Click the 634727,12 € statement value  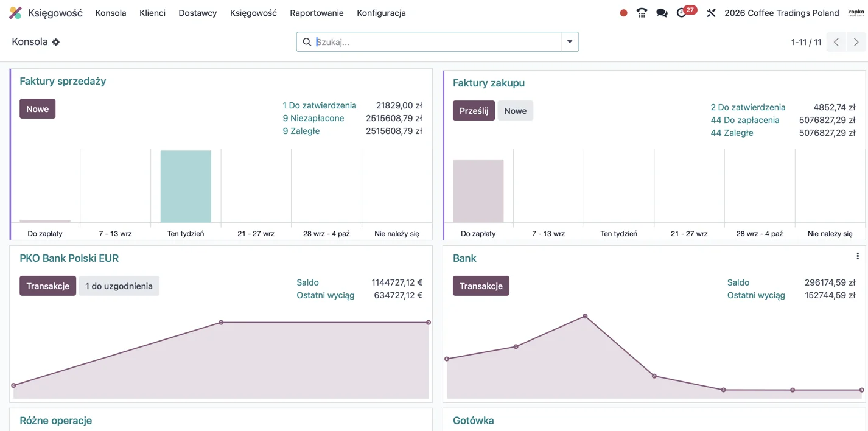pyautogui.click(x=399, y=295)
